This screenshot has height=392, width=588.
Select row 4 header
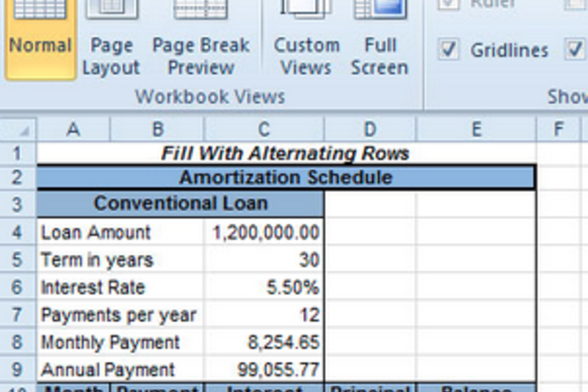[x=18, y=232]
